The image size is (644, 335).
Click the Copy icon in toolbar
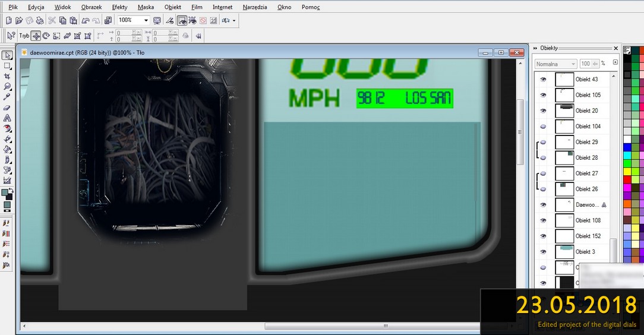pos(63,20)
